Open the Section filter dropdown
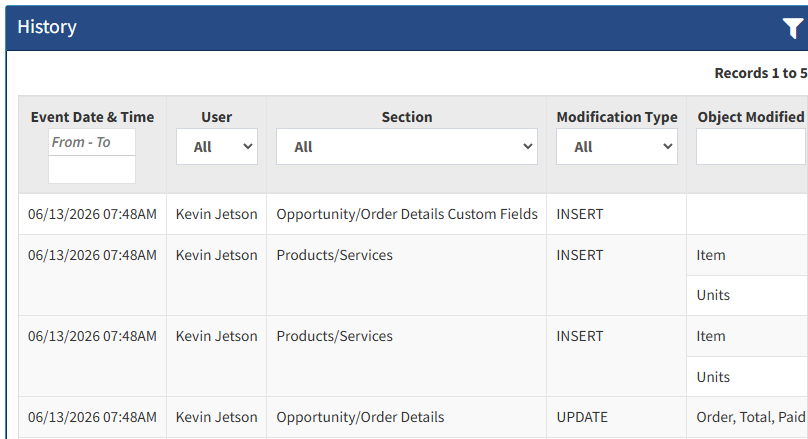Screen dimensions: 808x439 [x=407, y=147]
